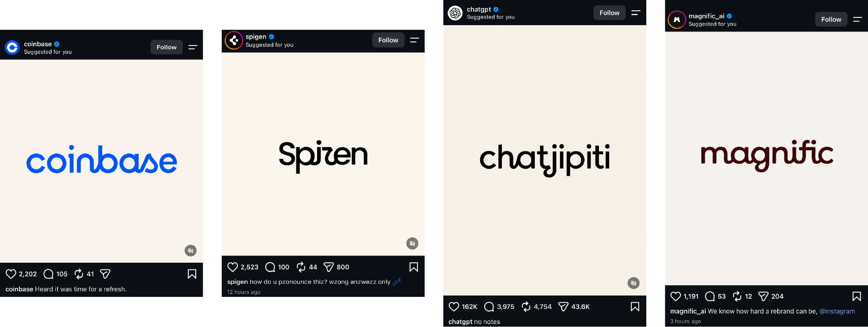
Task: Click the share icon on the coinbase post
Action: (105, 274)
